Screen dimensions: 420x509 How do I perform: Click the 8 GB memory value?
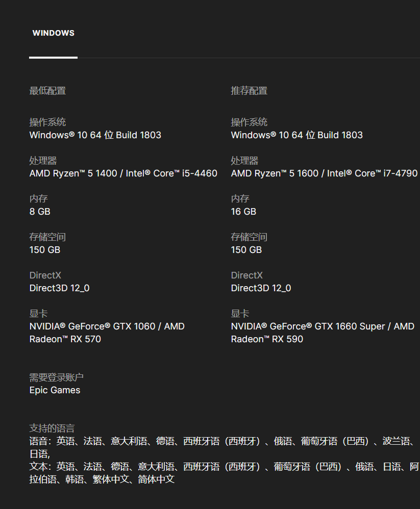point(40,212)
